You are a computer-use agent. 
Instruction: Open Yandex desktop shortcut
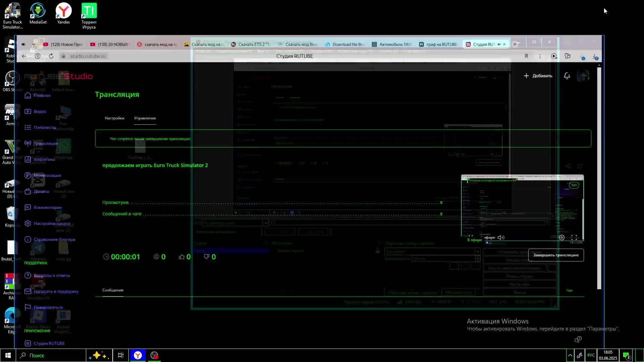63,13
